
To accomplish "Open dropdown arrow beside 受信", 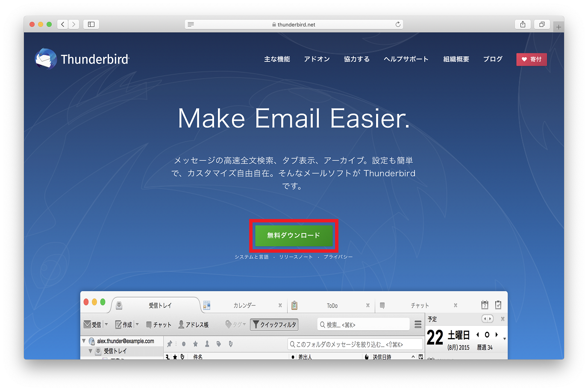I will click(x=106, y=324).
